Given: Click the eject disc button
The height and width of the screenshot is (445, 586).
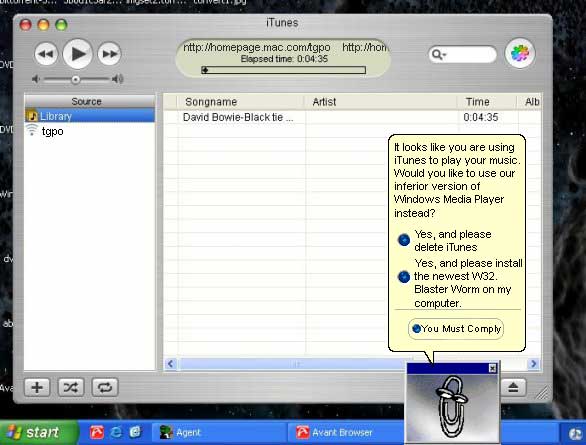Looking at the screenshot, I should pos(513,387).
